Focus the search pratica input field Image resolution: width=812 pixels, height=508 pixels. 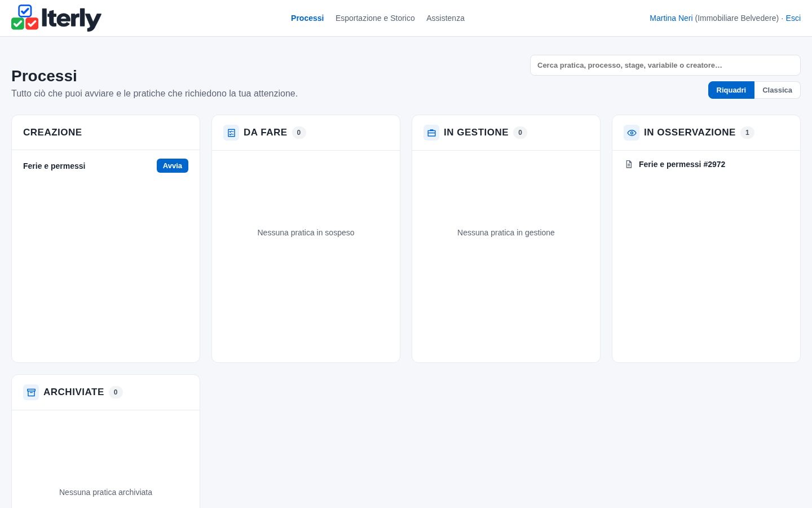pos(665,65)
